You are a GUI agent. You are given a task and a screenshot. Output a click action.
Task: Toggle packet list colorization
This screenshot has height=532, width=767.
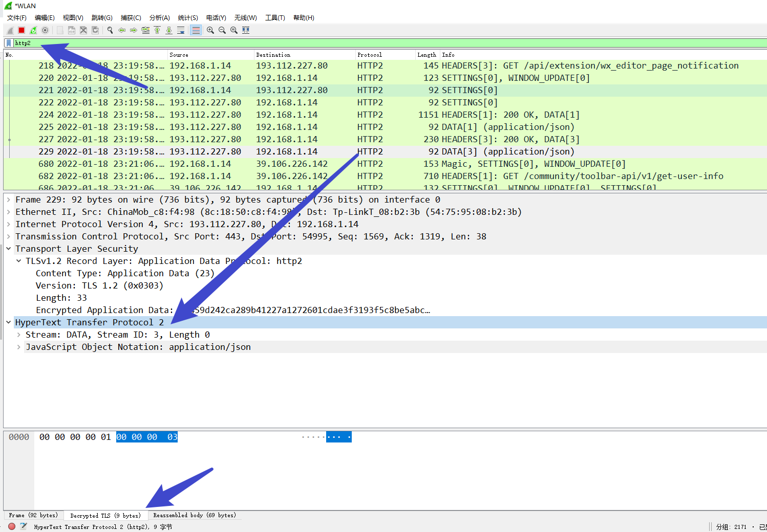point(196,30)
